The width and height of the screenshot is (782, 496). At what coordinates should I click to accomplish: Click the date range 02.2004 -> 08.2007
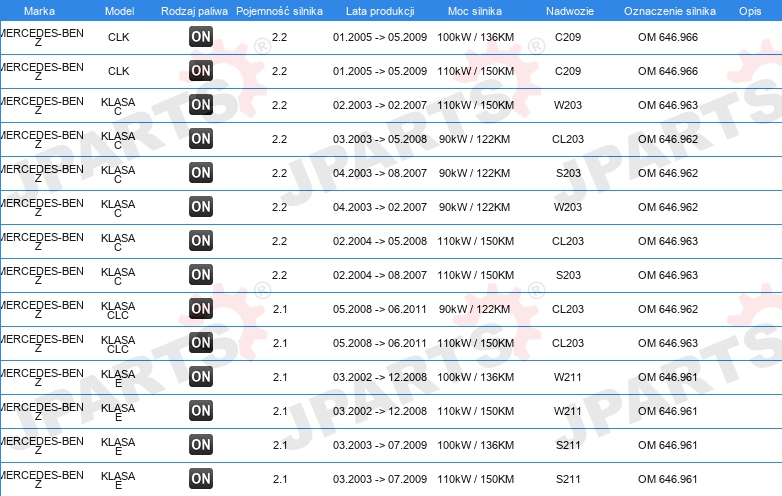point(380,275)
